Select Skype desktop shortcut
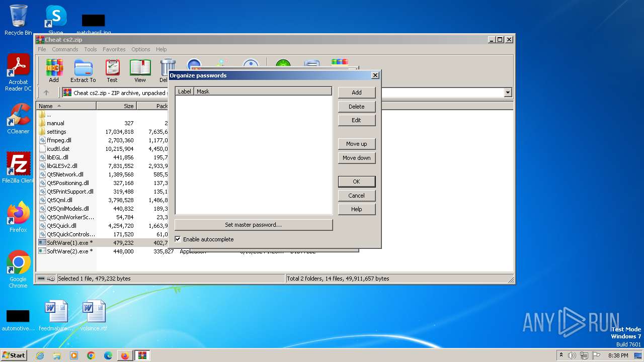Screen dimensions: 644x362 tap(56, 20)
